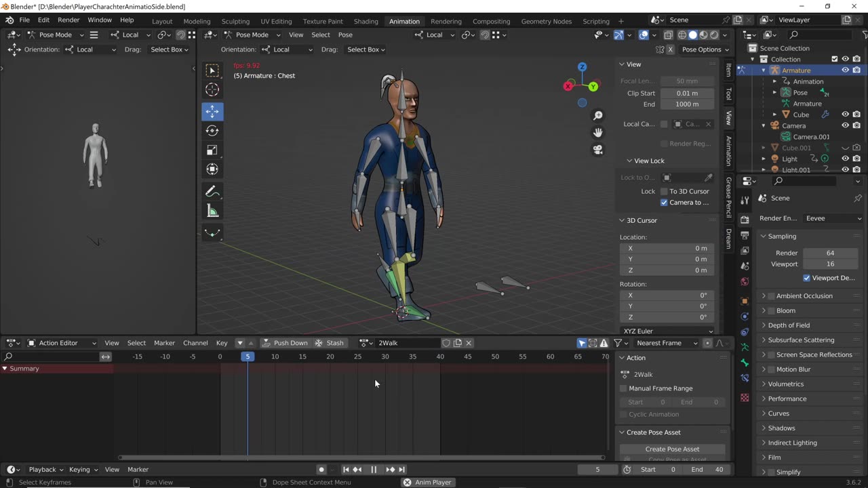Viewport: 868px width, 488px height.
Task: Select the Cursor tool in viewport toolbar
Action: click(x=212, y=89)
